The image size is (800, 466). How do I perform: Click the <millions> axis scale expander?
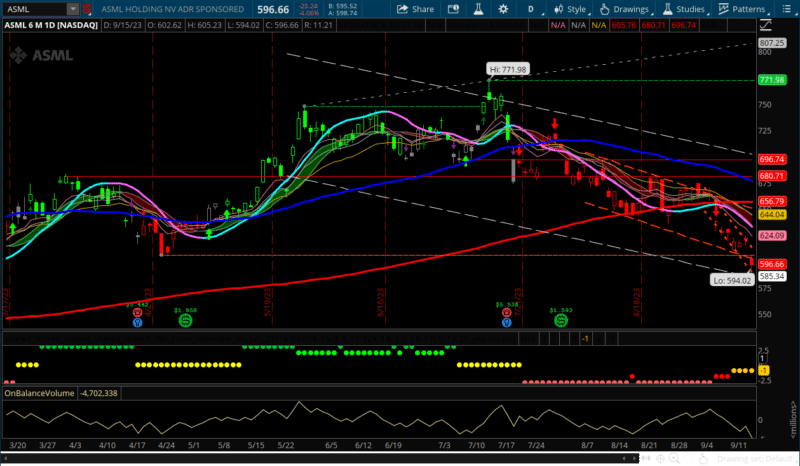[x=794, y=419]
